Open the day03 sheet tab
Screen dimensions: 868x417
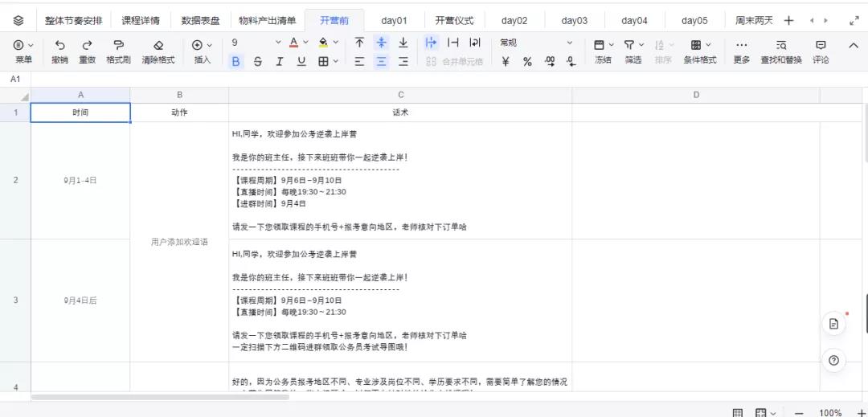click(574, 21)
